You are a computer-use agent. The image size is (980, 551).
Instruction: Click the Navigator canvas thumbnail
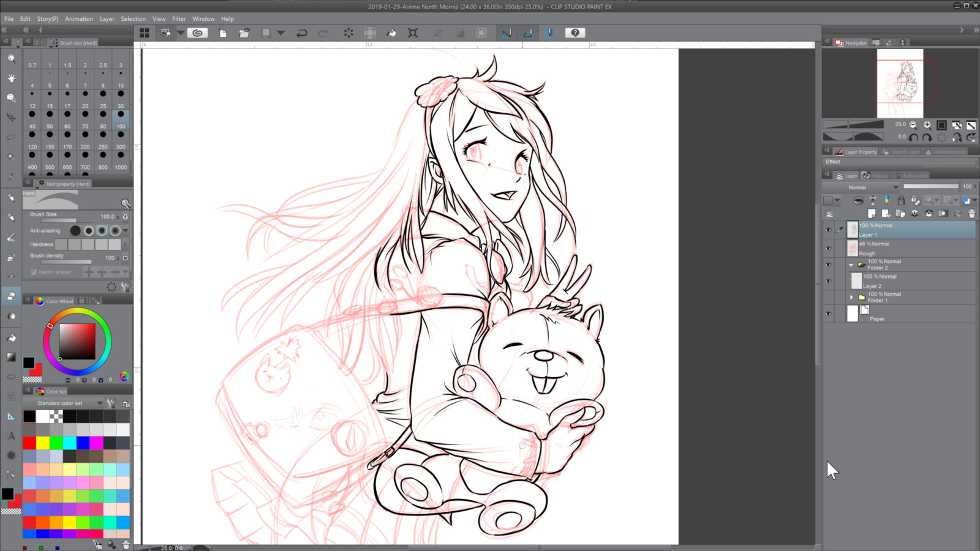900,83
